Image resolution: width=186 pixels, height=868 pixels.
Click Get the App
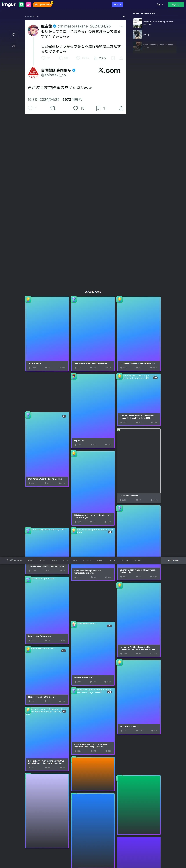(x=174, y=560)
